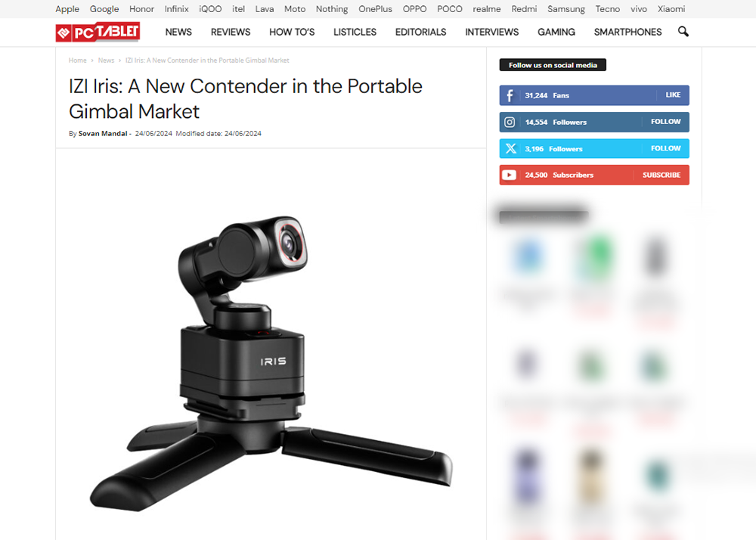
Task: Click the X (Twitter) icon
Action: tap(510, 148)
